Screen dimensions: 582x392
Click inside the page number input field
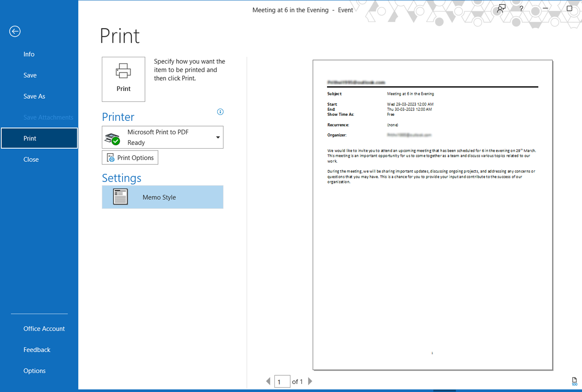coord(282,381)
